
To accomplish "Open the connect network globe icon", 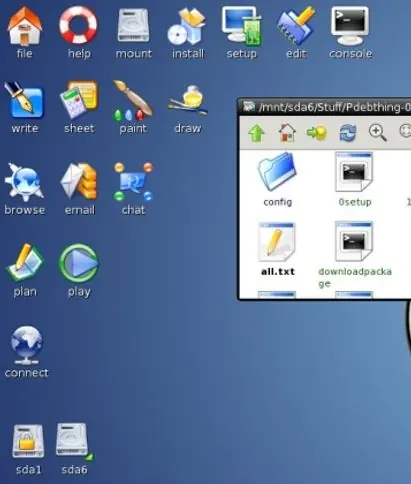I will tap(27, 345).
